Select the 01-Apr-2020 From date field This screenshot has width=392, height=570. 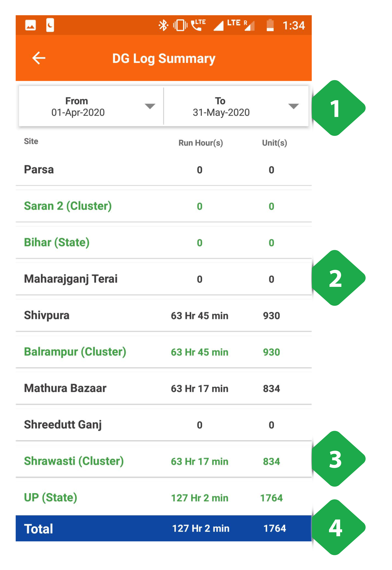click(91, 106)
